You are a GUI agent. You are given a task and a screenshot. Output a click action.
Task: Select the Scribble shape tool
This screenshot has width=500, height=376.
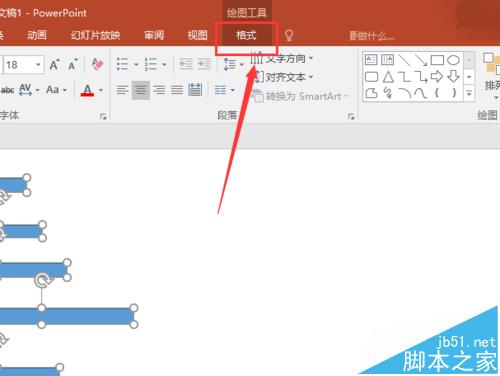pyautogui.click(x=388, y=93)
